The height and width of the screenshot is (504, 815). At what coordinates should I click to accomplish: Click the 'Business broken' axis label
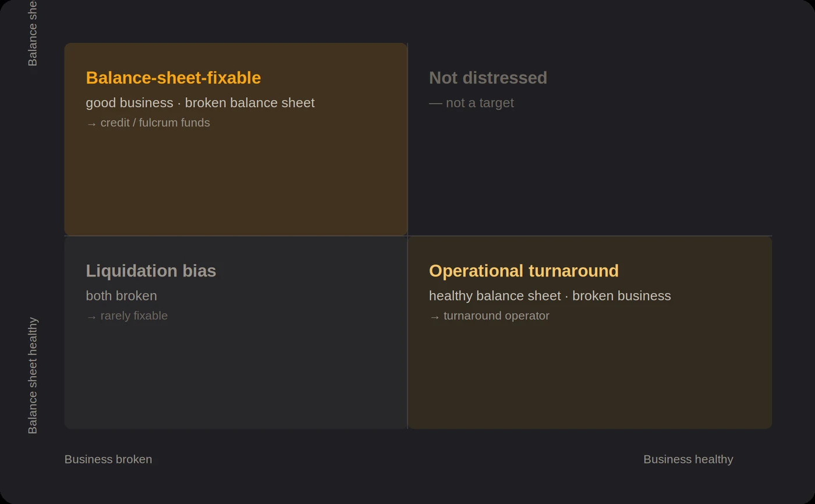click(x=108, y=459)
